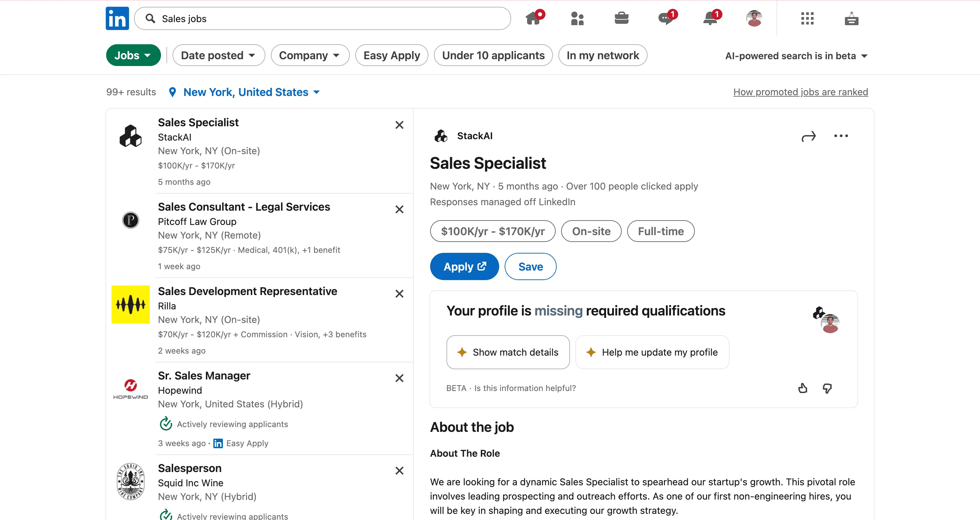Screen dimensions: 980x520
Task: Open the LinkedIn home feed icon
Action: pyautogui.click(x=534, y=18)
